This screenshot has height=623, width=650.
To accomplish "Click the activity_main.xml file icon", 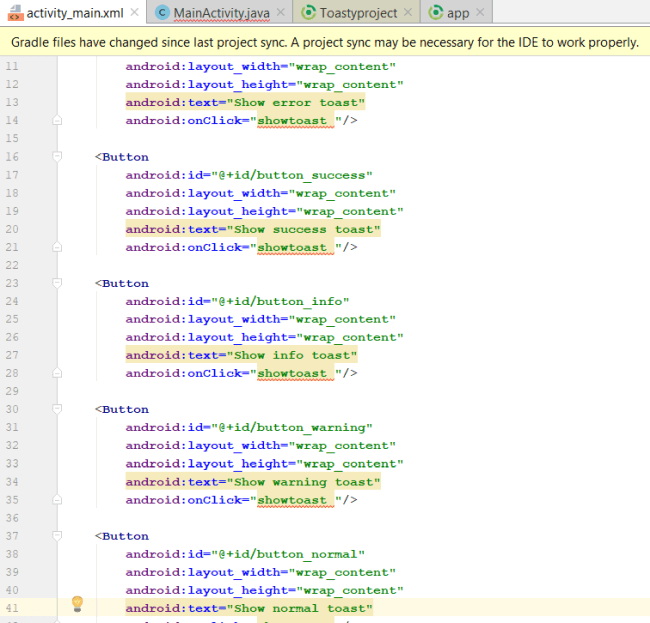I will (14, 13).
